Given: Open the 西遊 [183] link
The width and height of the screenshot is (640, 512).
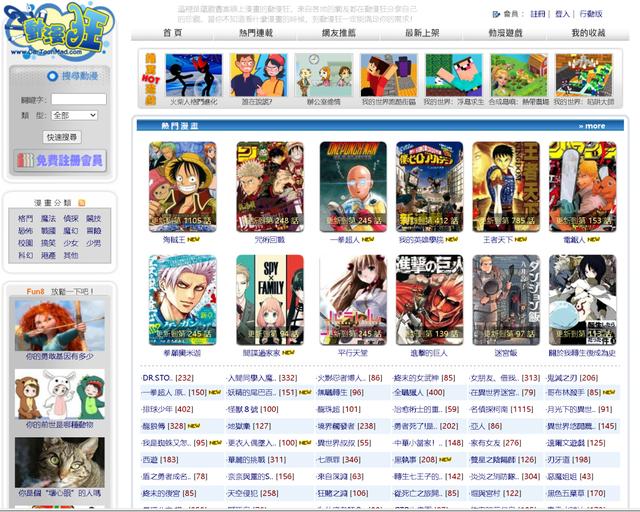Looking at the screenshot, I should point(160,460).
